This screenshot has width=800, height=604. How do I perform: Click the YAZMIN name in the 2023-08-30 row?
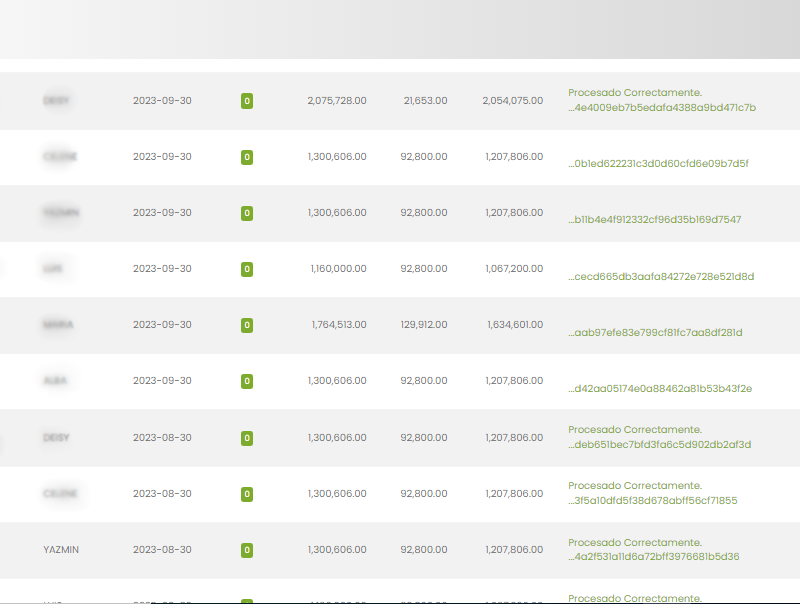pos(61,550)
